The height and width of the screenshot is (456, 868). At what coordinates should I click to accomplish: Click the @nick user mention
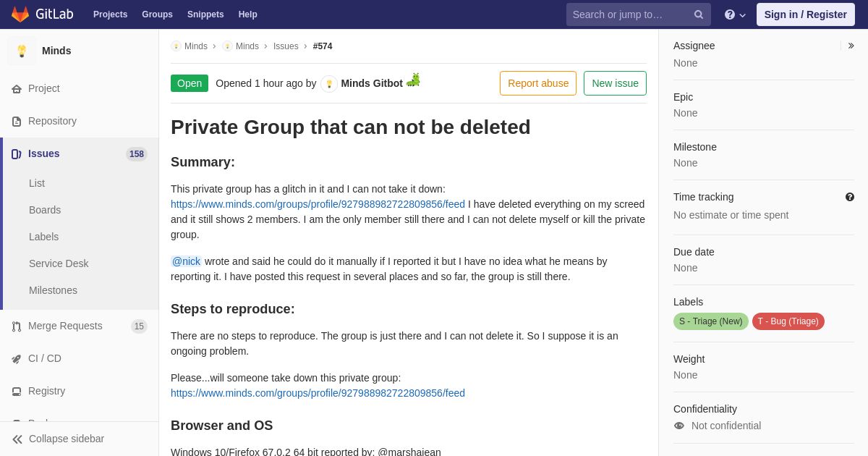(186, 261)
